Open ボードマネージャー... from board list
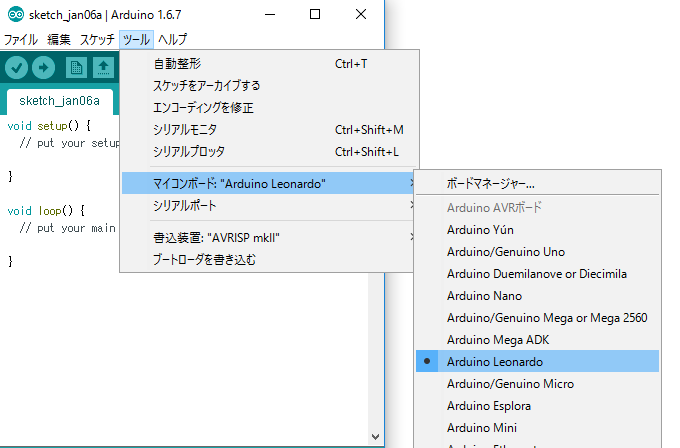 click(537, 184)
